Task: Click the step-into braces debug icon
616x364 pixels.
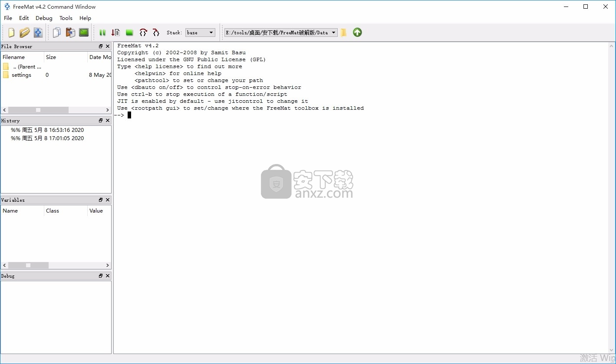Action: tap(156, 33)
